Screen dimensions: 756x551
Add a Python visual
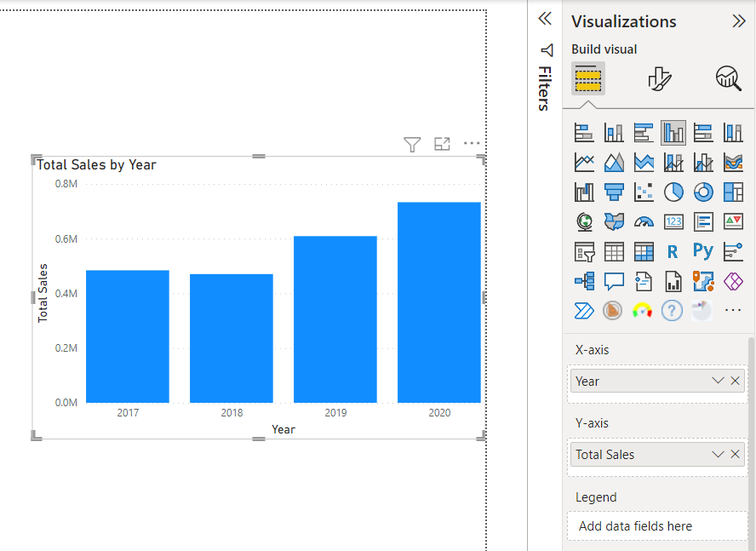703,251
